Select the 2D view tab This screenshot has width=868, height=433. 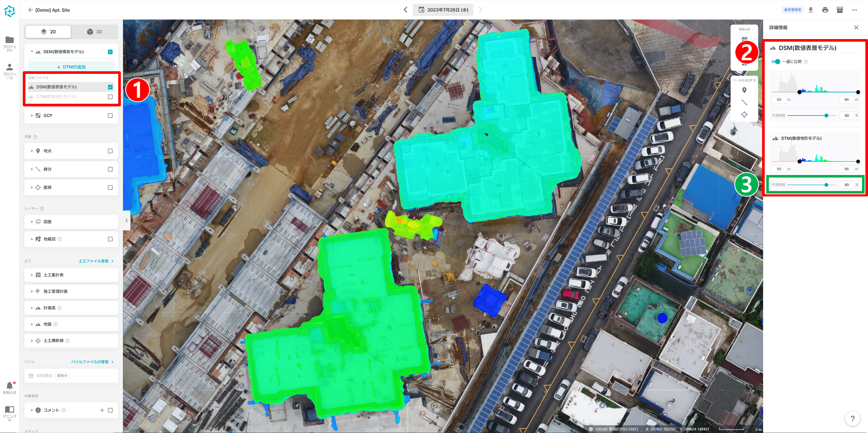[x=48, y=32]
